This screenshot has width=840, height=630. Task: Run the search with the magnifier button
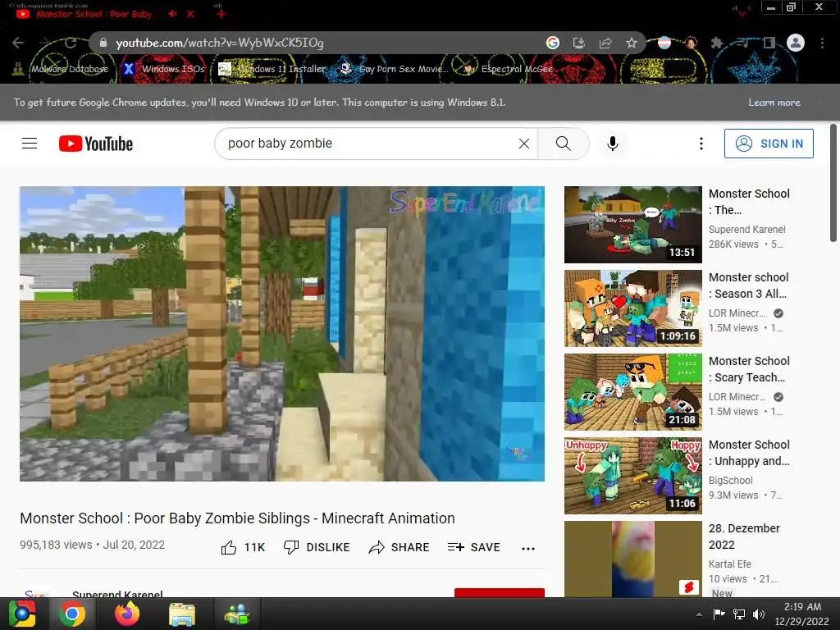pyautogui.click(x=563, y=144)
